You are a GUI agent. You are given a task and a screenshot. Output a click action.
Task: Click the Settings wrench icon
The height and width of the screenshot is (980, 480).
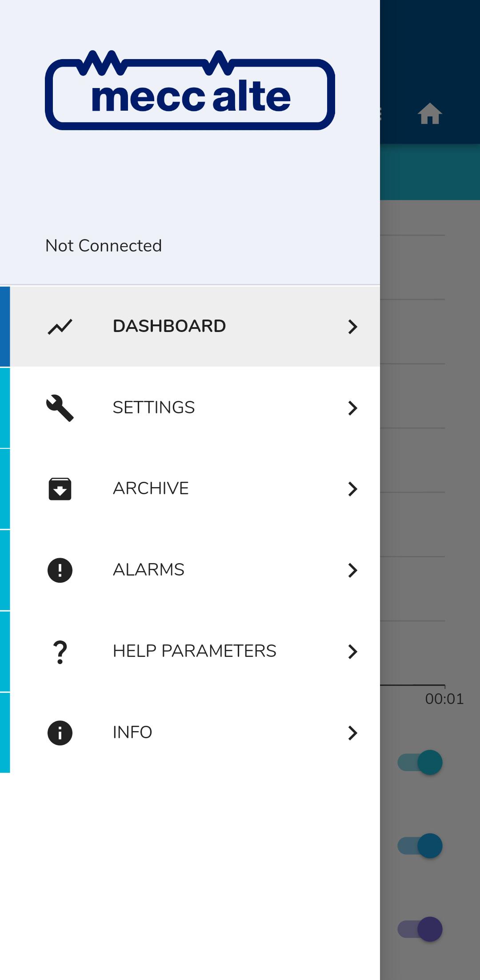60,408
